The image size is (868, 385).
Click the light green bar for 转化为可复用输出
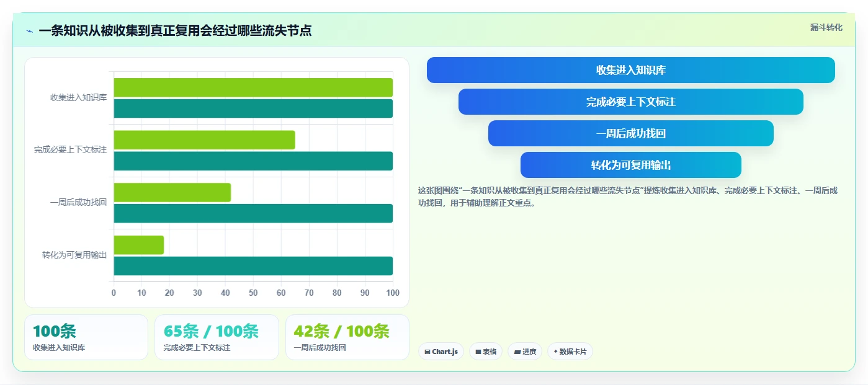tap(138, 245)
